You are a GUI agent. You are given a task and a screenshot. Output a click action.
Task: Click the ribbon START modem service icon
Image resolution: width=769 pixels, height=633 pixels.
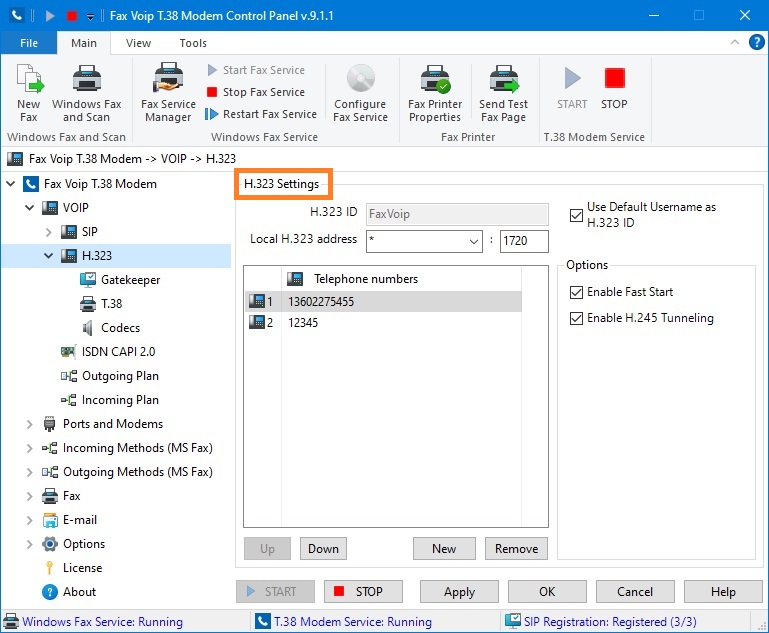click(572, 87)
